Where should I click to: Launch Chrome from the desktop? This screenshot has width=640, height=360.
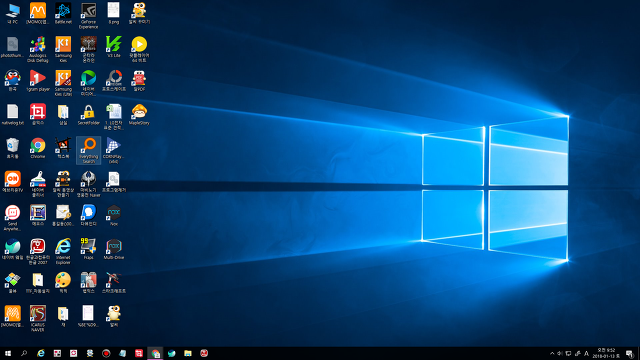click(x=38, y=148)
